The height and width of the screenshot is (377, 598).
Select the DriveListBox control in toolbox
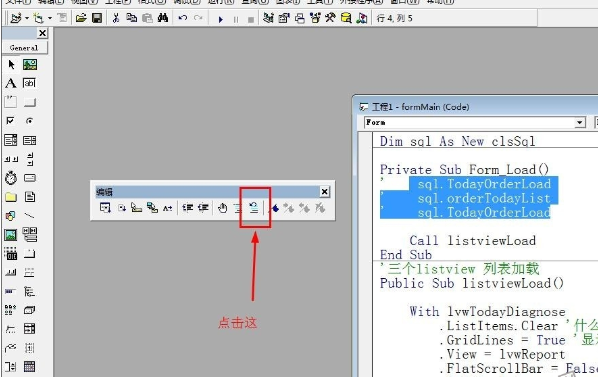[x=30, y=178]
